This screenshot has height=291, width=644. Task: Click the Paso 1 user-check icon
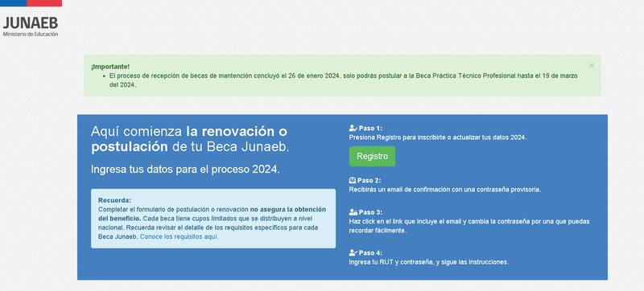click(x=353, y=129)
